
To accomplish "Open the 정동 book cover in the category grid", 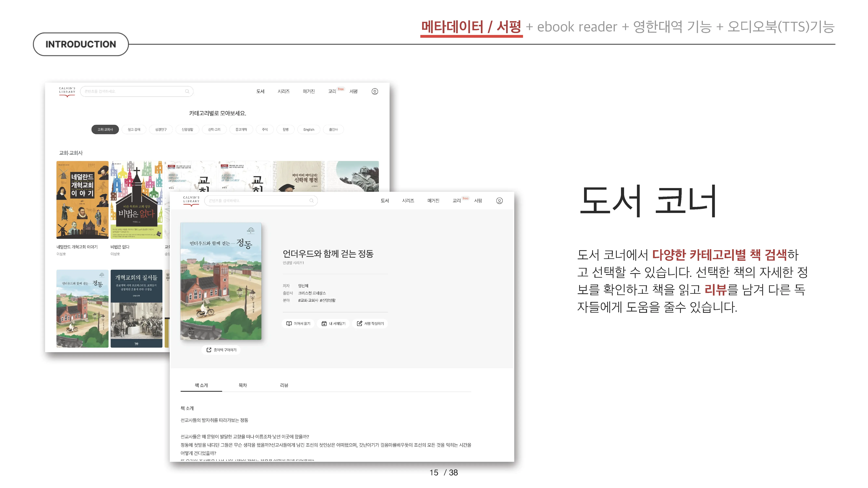I will click(x=82, y=308).
